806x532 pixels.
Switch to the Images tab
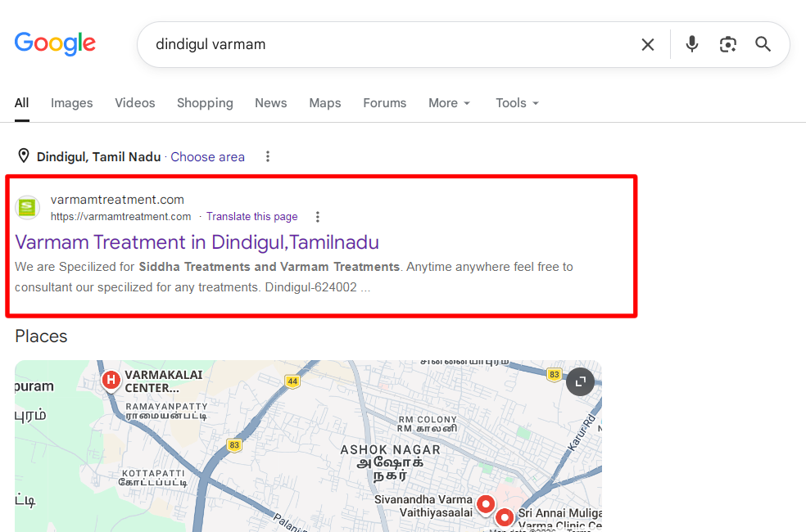tap(71, 103)
